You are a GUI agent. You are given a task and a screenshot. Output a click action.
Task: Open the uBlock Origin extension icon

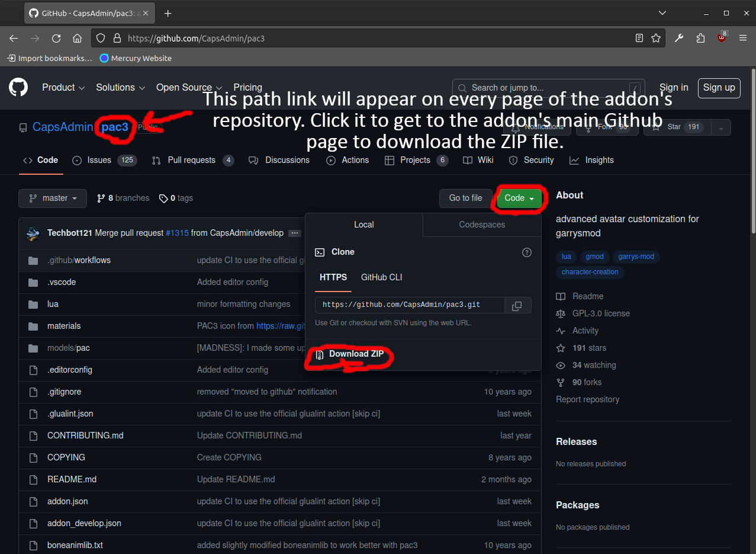pos(722,37)
